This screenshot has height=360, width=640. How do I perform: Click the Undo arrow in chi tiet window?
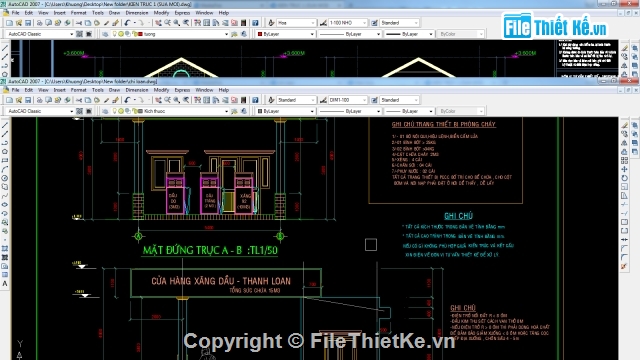127,100
